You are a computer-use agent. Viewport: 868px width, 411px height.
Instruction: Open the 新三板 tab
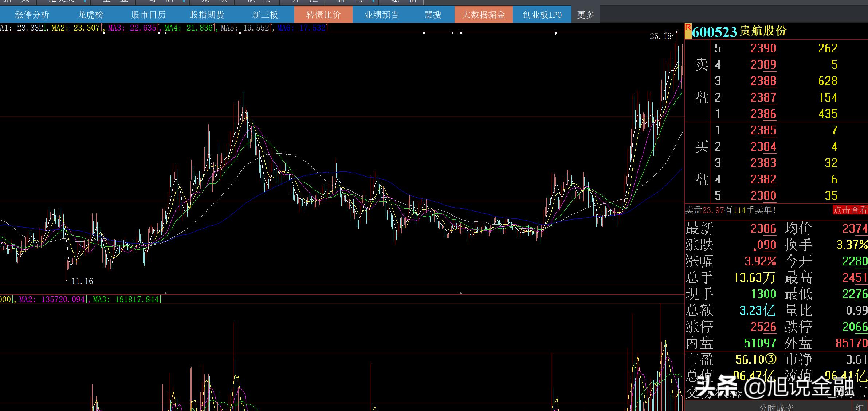[x=265, y=15]
